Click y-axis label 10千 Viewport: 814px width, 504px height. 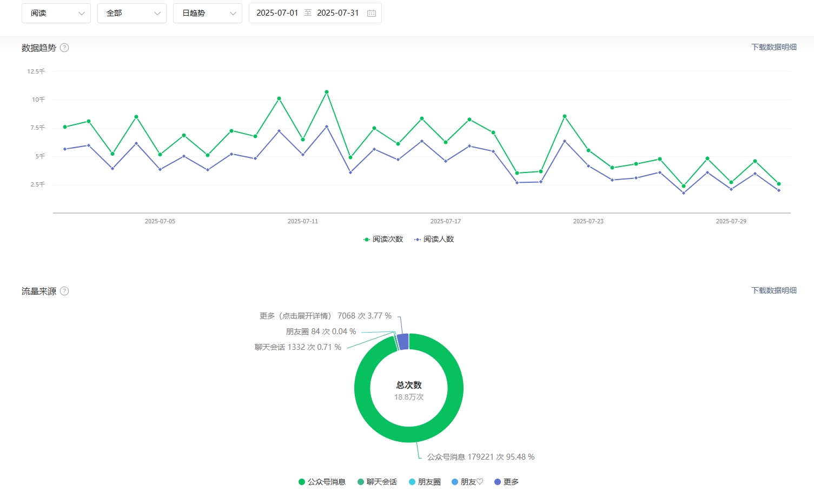38,100
